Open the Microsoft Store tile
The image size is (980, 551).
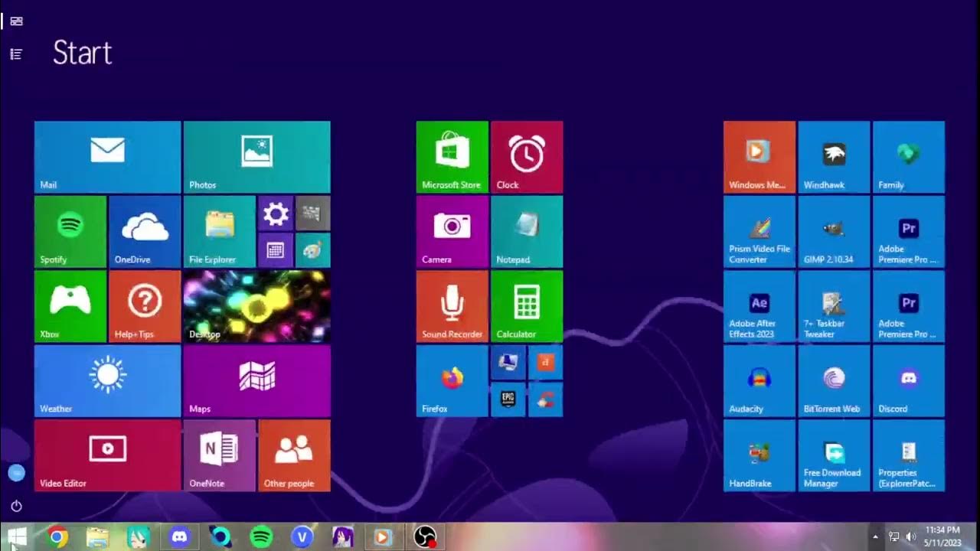(x=452, y=157)
